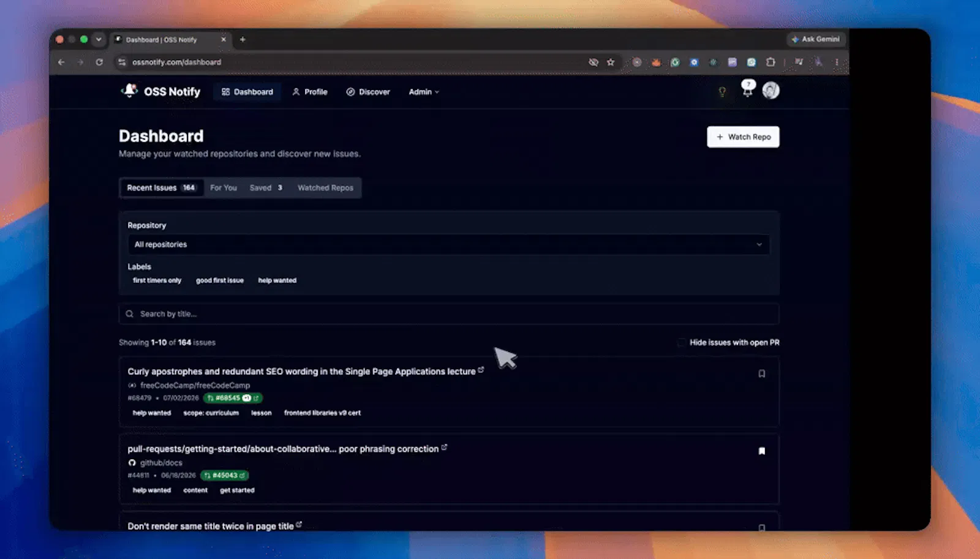This screenshot has width=980, height=559.
Task: Select the Recent Issues tab
Action: pos(161,188)
